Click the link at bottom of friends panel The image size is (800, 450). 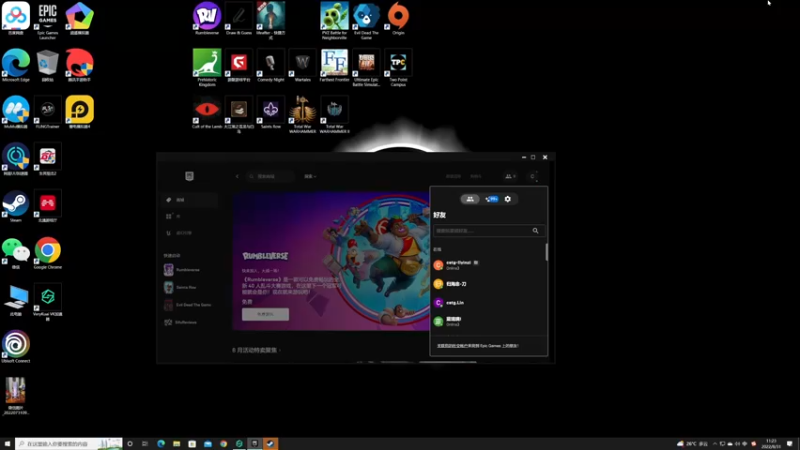478,346
